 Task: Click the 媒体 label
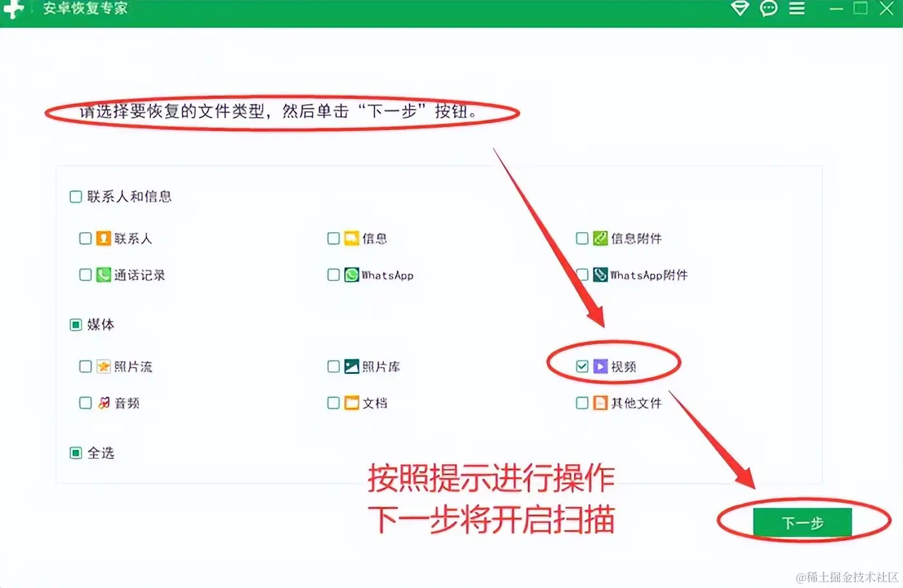[101, 325]
